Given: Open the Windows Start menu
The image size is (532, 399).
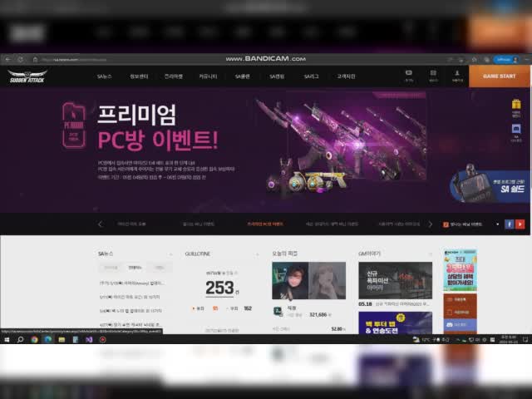Looking at the screenshot, I should tap(7, 339).
